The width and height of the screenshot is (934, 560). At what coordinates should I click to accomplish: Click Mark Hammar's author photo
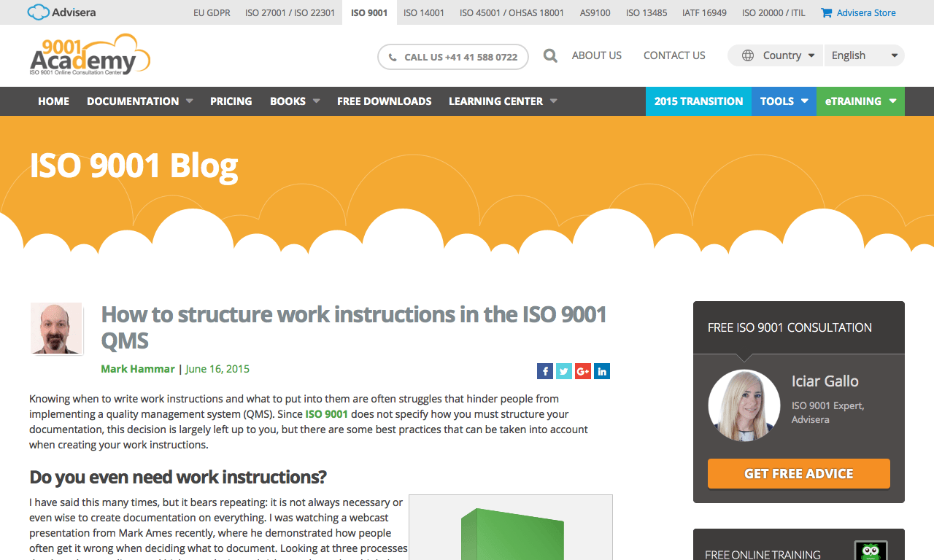click(x=56, y=329)
